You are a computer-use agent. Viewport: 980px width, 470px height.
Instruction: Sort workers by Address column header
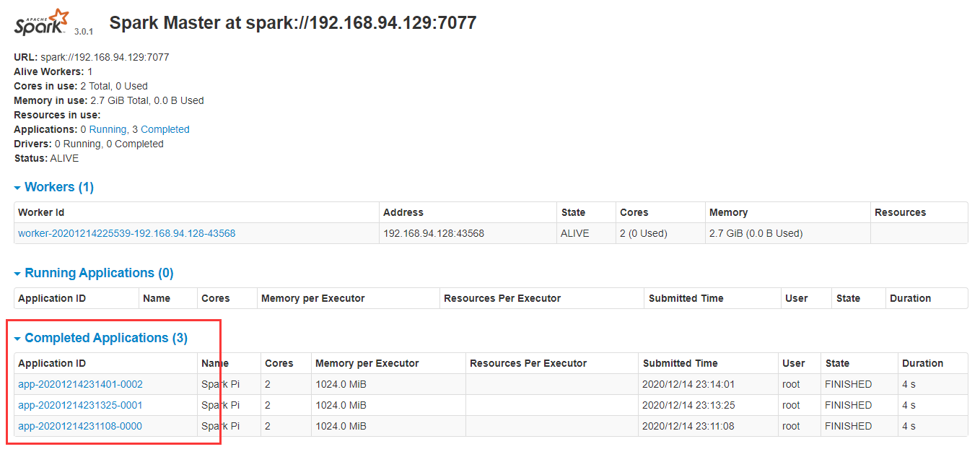coord(403,212)
